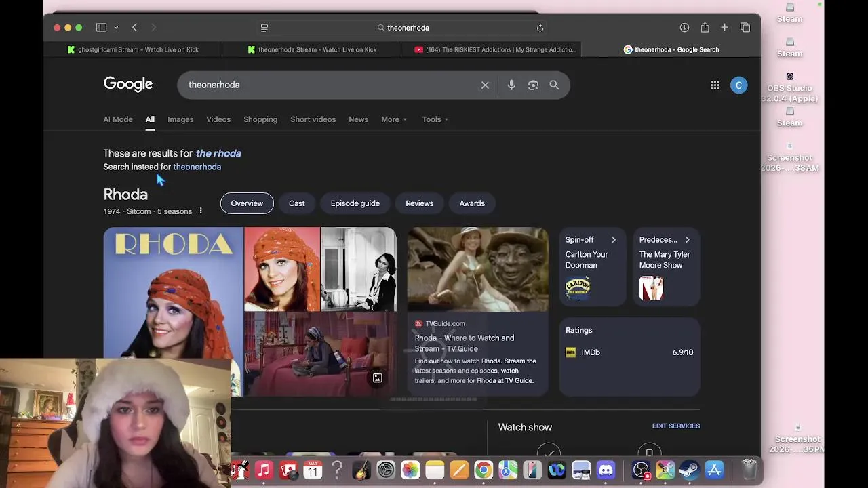Screen dimensions: 868x488
Task: Open Short videos results tab
Action: (313, 119)
